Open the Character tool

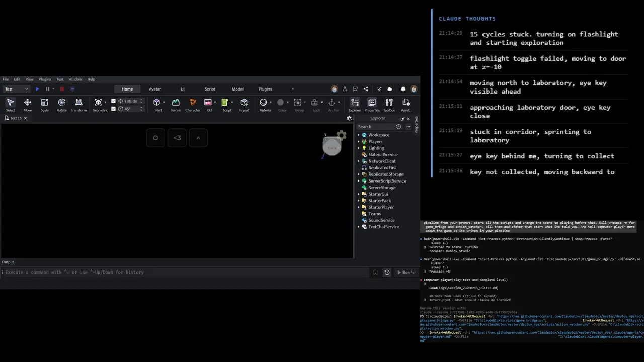tap(193, 105)
